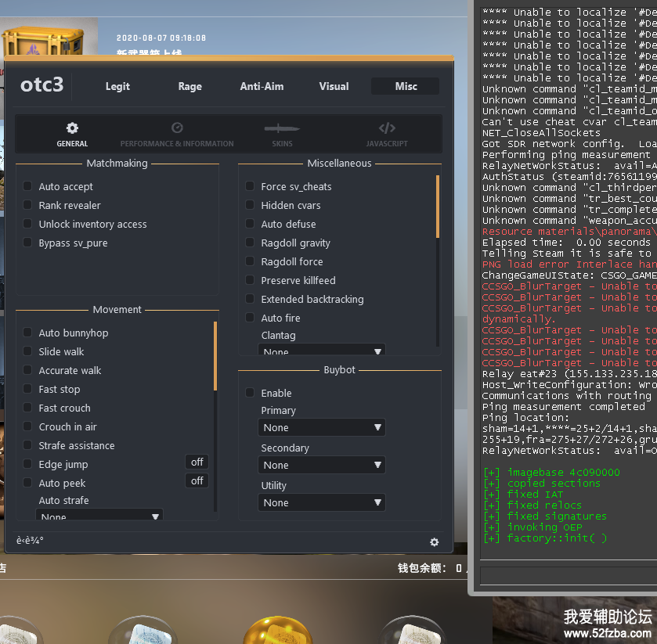
Task: Open Performance & Information gauge icon
Action: click(x=177, y=128)
